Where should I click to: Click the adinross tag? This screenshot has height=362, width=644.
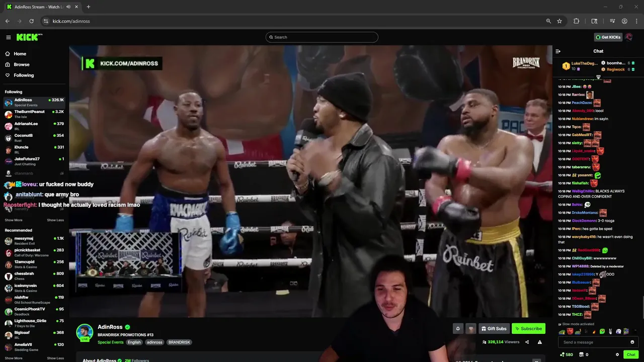coord(154,342)
